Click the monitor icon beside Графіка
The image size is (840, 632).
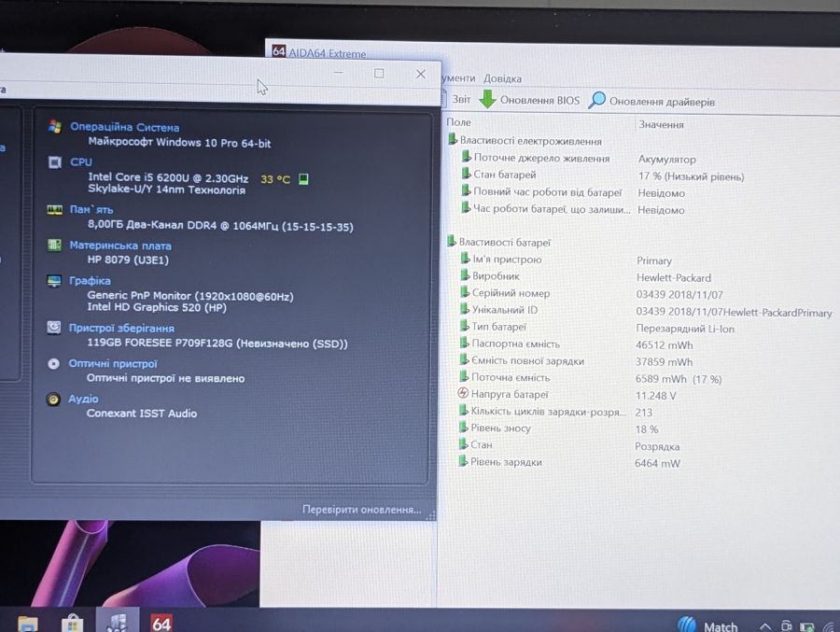click(53, 281)
